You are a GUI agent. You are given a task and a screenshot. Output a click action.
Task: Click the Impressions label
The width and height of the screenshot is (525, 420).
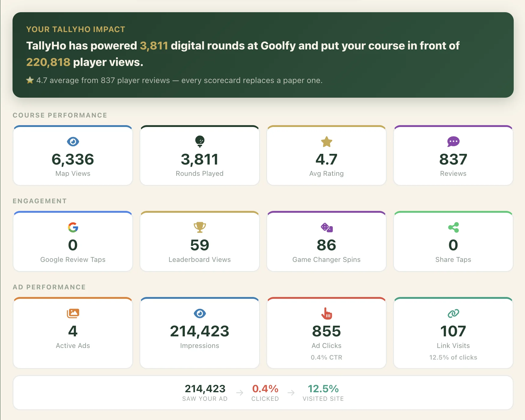point(200,346)
